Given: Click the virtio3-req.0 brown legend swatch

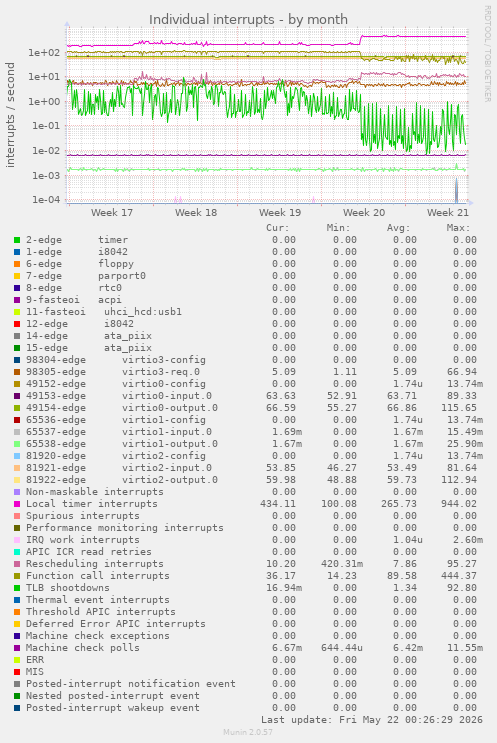Looking at the screenshot, I should coord(17,372).
